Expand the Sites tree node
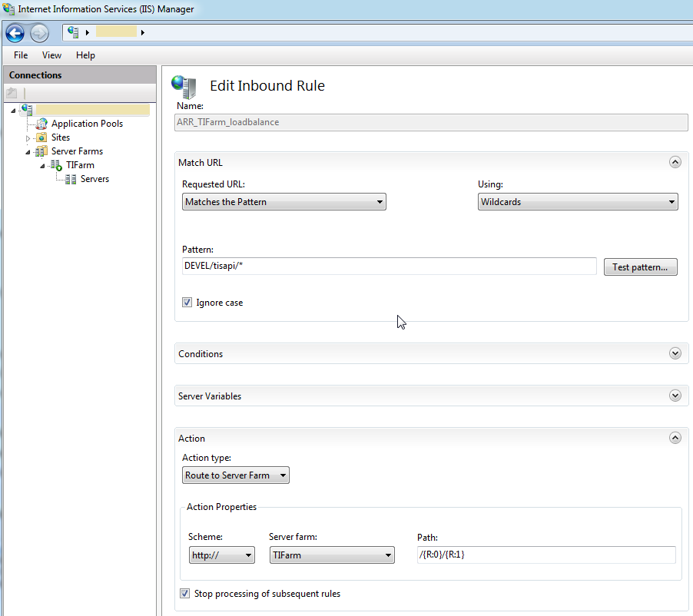693x616 pixels. (x=28, y=138)
